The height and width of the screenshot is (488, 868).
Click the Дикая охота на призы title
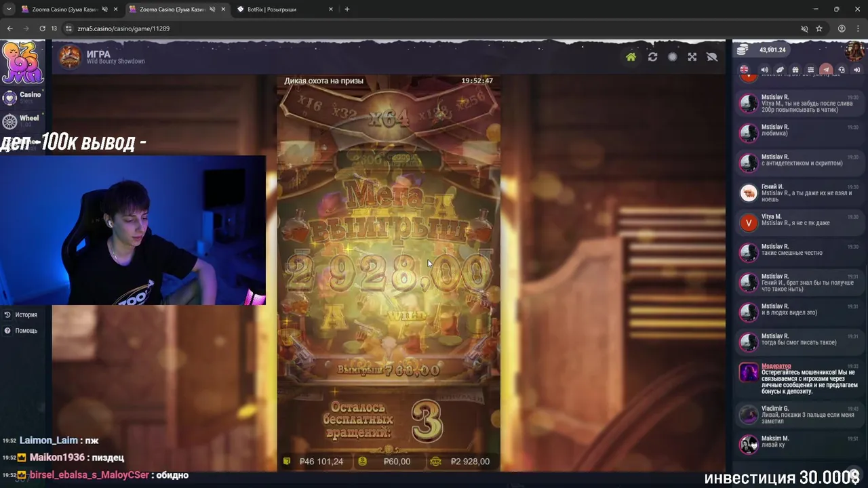click(x=323, y=81)
